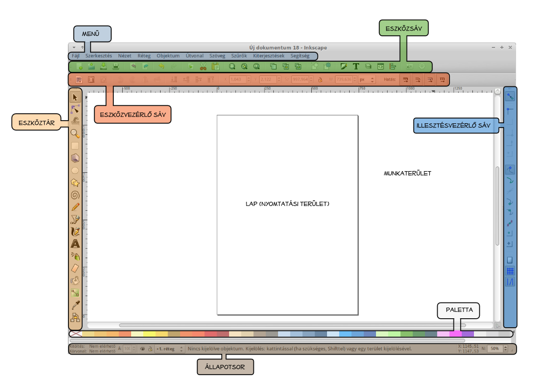The width and height of the screenshot is (554, 392).
Task: Click the yellow swatch in the palette
Action: pos(149,334)
